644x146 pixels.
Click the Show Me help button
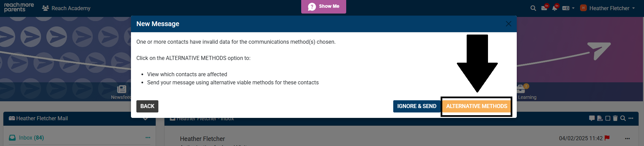[324, 6]
